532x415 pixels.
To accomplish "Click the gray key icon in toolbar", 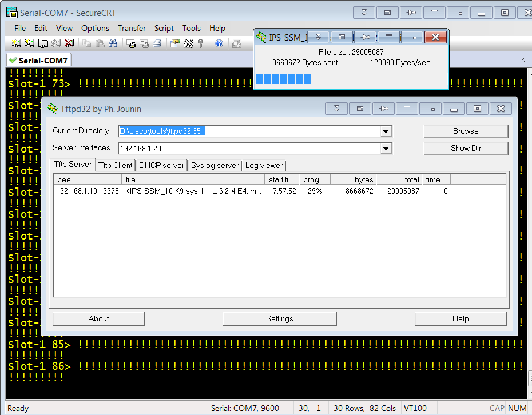I will coord(201,43).
